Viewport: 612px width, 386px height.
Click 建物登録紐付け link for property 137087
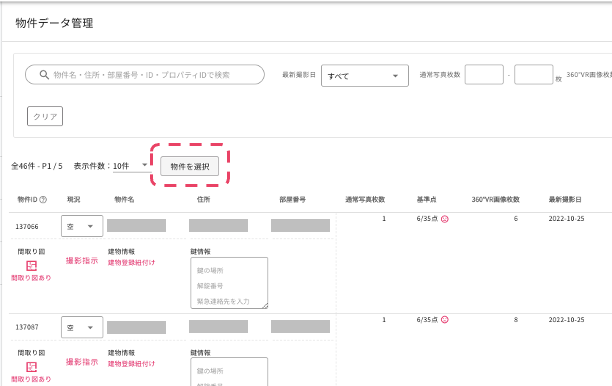click(x=132, y=364)
